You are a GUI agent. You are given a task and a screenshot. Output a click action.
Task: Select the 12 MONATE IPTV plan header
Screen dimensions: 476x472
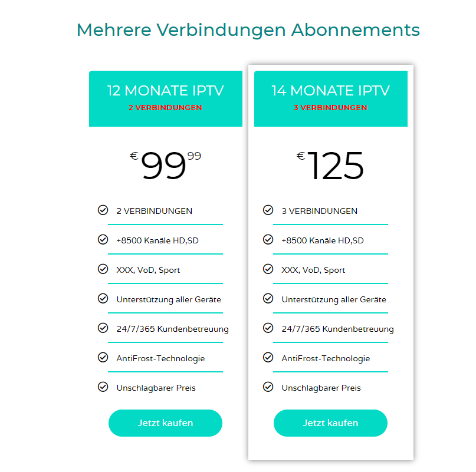coord(165,91)
